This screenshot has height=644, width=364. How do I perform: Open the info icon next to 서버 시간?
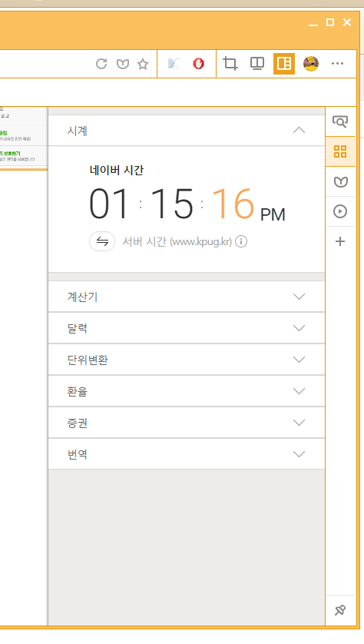pyautogui.click(x=241, y=241)
